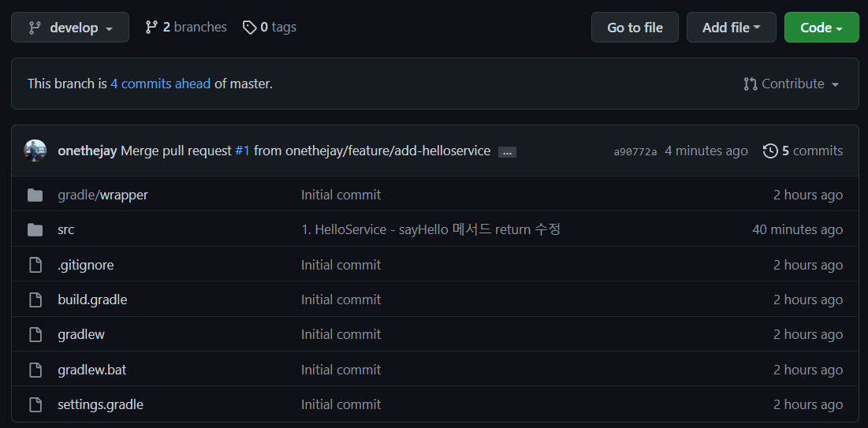Screen dimensions: 868x428
Task: View the 5 commits history
Action: [803, 151]
